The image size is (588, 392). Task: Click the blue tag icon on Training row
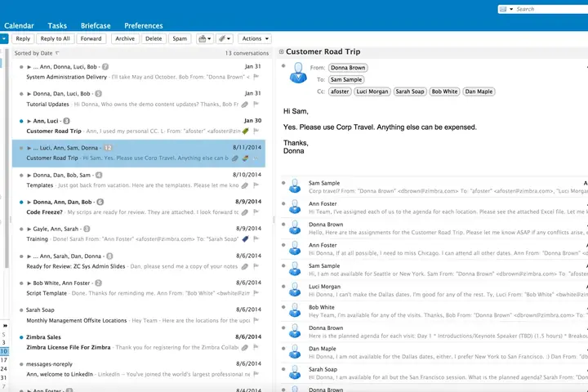(x=245, y=239)
